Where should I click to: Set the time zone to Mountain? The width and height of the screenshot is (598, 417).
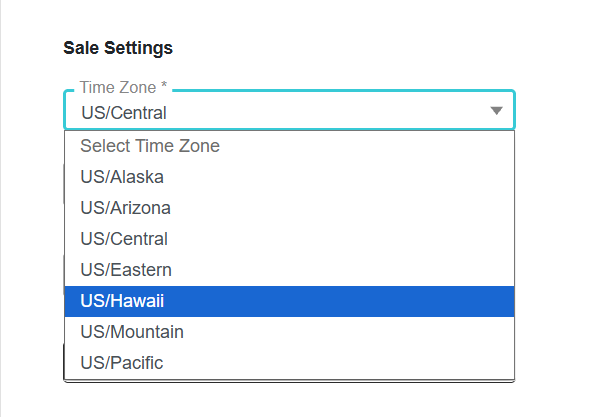[x=289, y=332]
